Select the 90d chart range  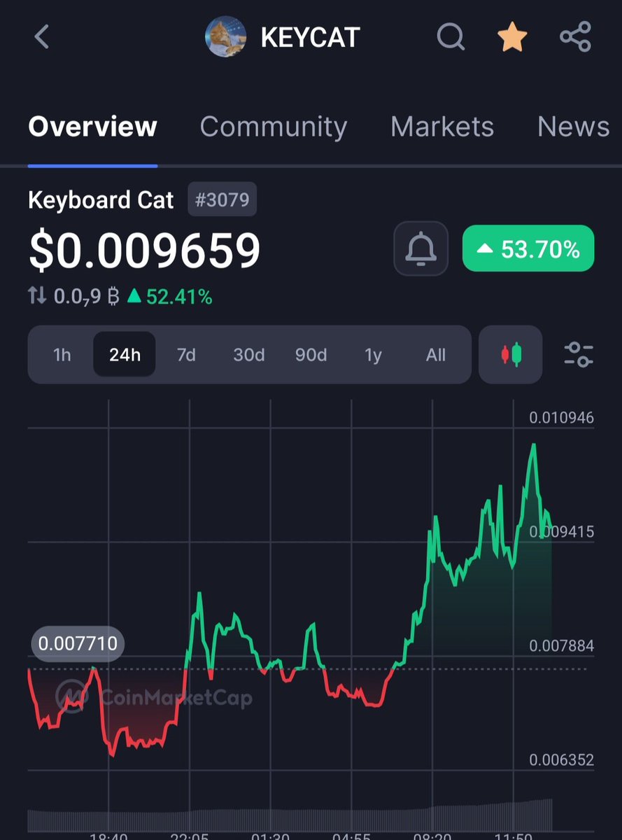[311, 355]
